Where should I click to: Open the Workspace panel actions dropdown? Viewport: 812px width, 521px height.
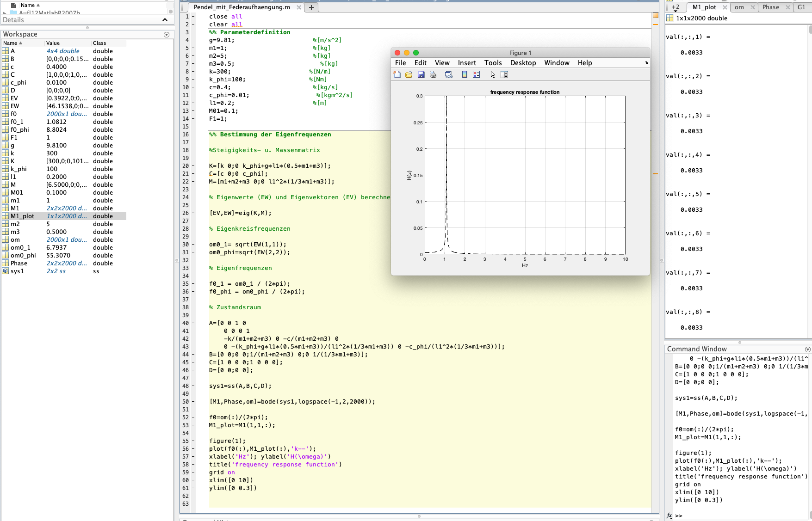pos(167,35)
